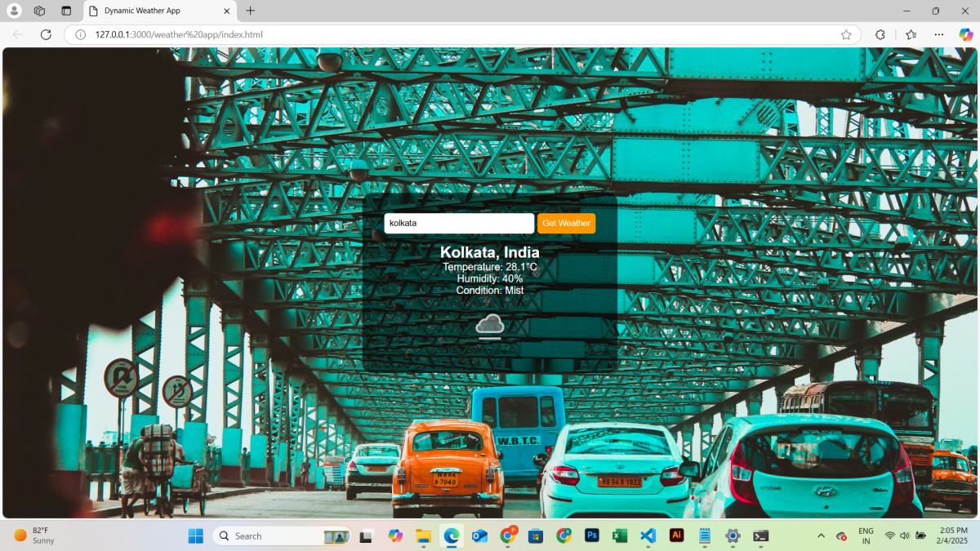Refresh the weather app page

(46, 34)
